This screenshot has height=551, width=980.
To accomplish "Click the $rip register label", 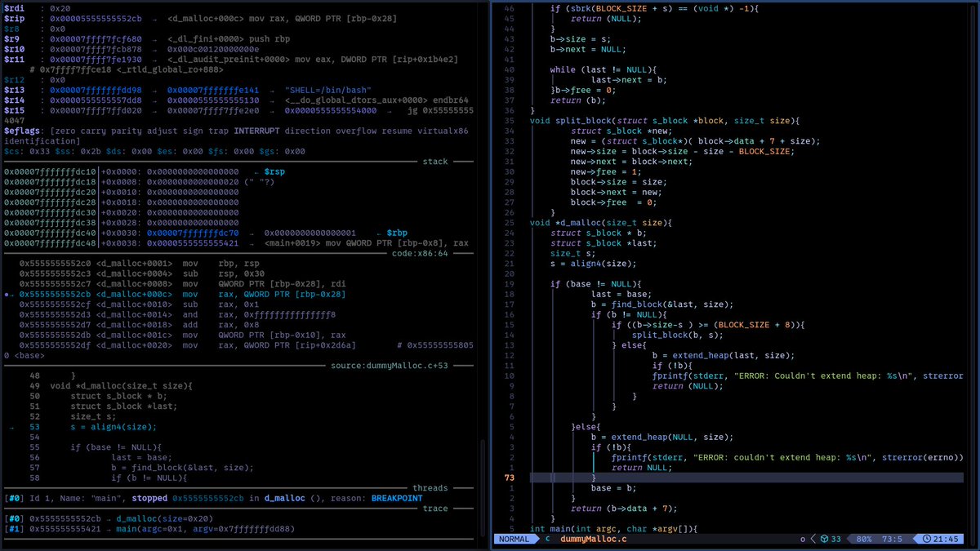I will (x=16, y=17).
